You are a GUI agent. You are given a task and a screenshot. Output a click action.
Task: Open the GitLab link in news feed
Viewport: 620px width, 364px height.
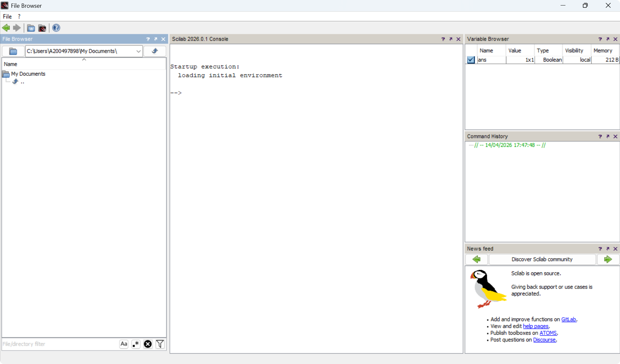pyautogui.click(x=568, y=319)
